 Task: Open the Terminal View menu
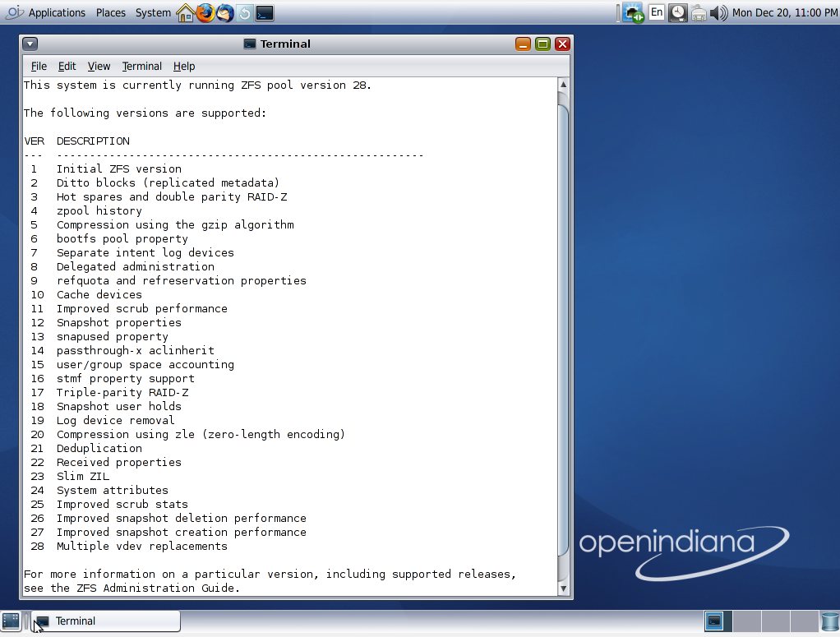(x=99, y=67)
